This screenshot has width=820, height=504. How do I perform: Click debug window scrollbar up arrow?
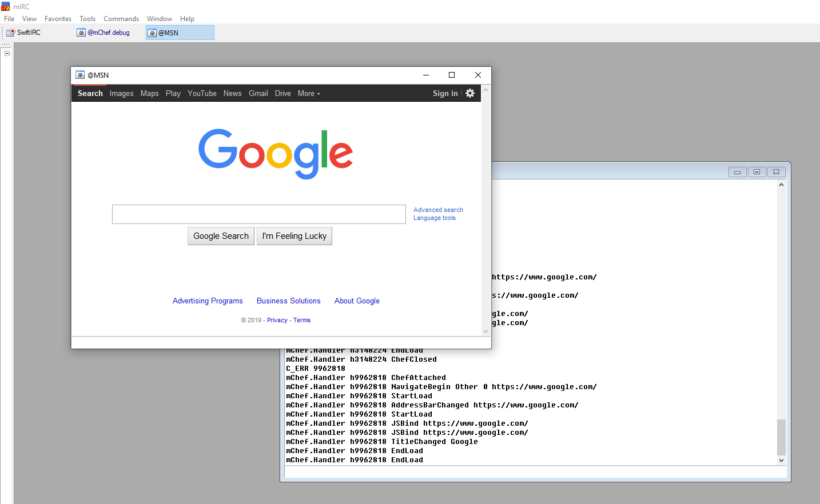[x=781, y=185]
